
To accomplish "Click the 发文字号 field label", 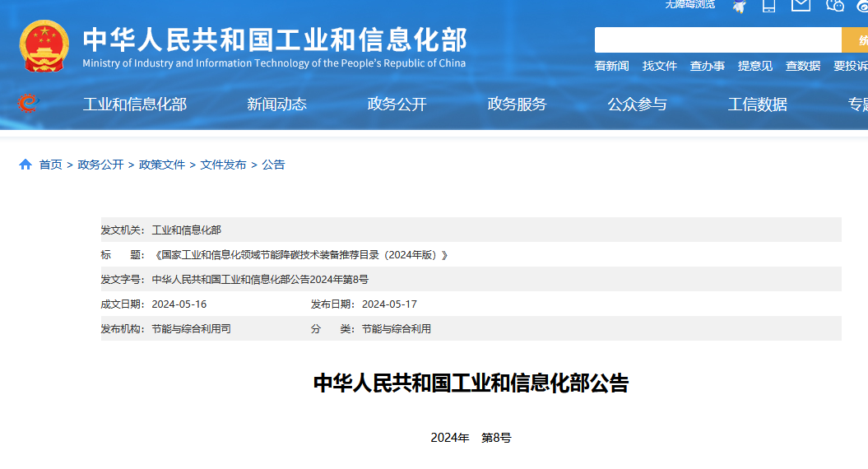I will point(123,280).
